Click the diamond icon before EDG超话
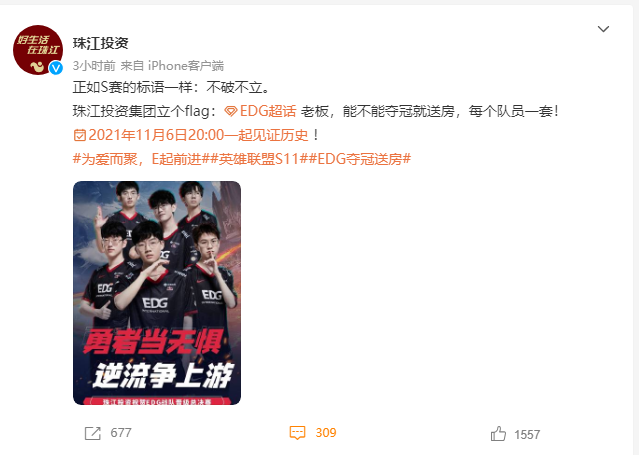Screen dimensions: 639x455 point(231,111)
